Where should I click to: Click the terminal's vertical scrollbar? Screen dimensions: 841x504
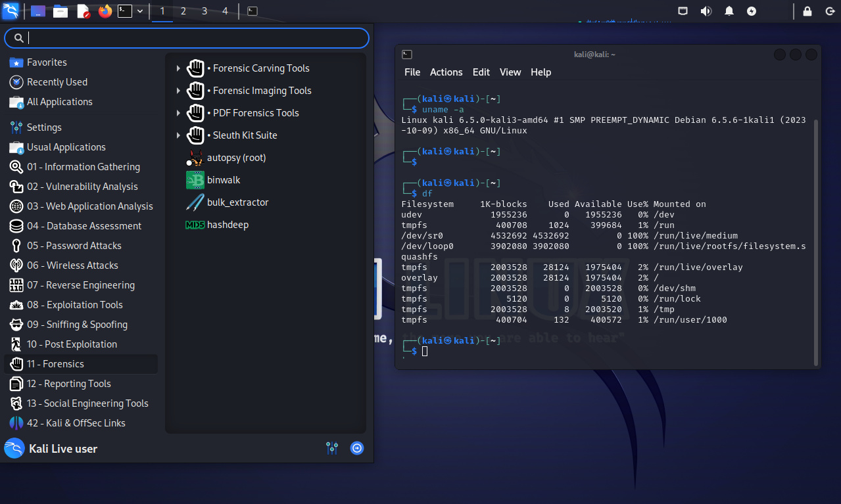click(816, 242)
